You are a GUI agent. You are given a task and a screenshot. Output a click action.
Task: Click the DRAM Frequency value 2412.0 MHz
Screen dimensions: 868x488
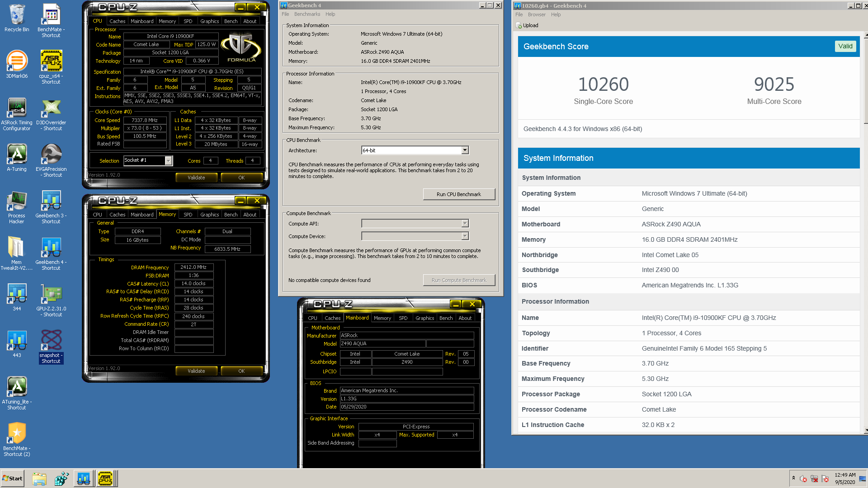(x=193, y=267)
